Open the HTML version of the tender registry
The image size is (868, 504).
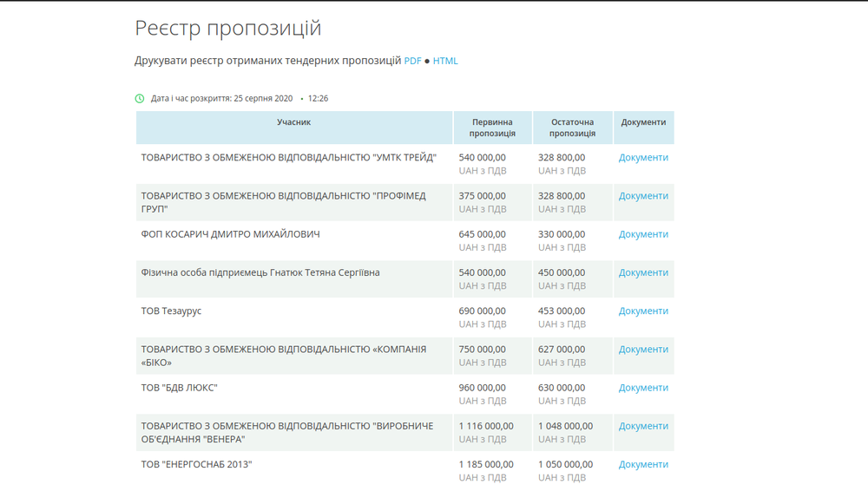[x=445, y=61]
